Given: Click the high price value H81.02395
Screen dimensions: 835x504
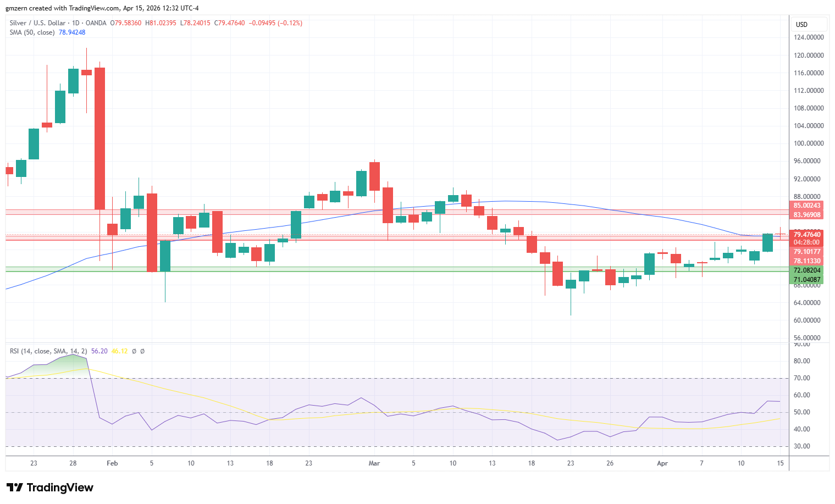Looking at the screenshot, I should (161, 23).
